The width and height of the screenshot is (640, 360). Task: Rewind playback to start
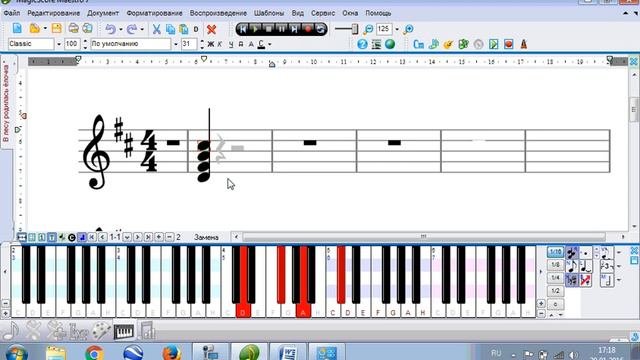pos(242,29)
